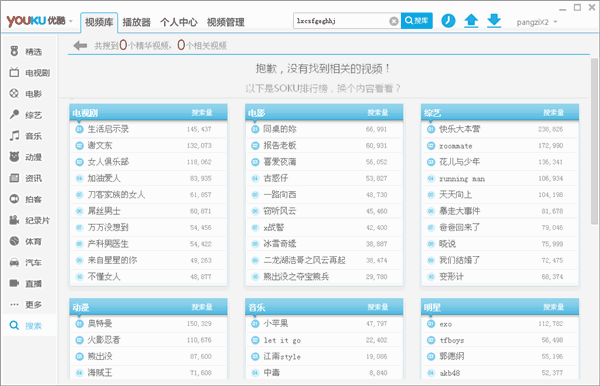Image resolution: width=600 pixels, height=386 pixels.
Task: Open the 变形计 entry
Action: [x=451, y=277]
